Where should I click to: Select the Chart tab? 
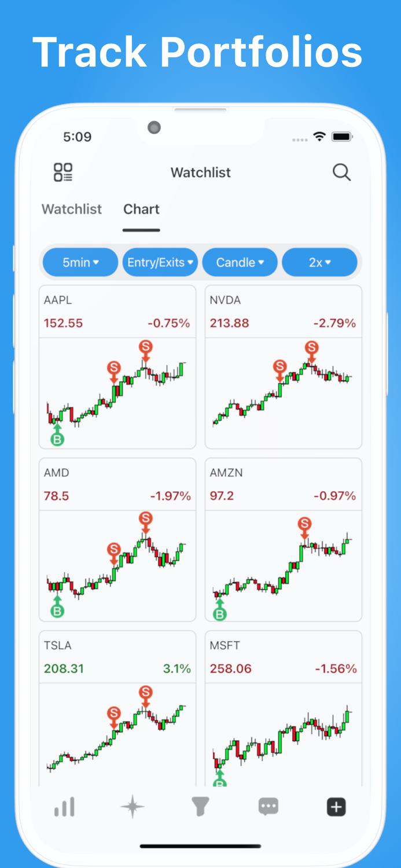(141, 209)
